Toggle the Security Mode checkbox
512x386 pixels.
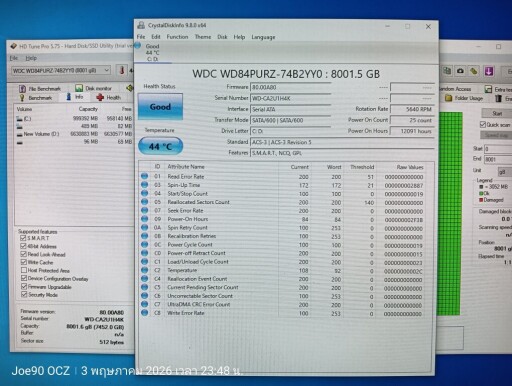click(x=24, y=294)
